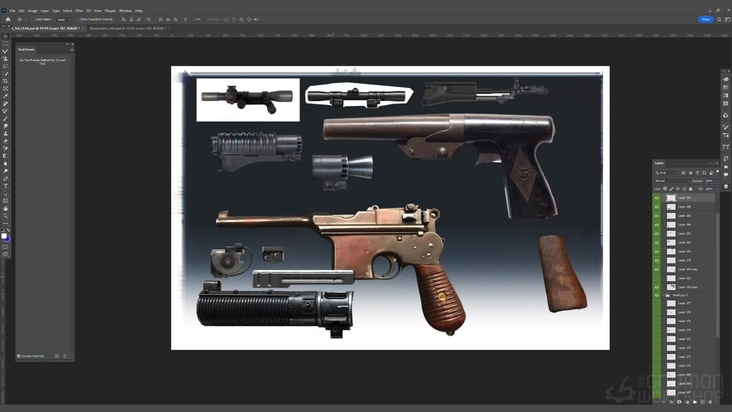The width and height of the screenshot is (732, 412).
Task: Filter layers by smart objects icon
Action: point(711,173)
